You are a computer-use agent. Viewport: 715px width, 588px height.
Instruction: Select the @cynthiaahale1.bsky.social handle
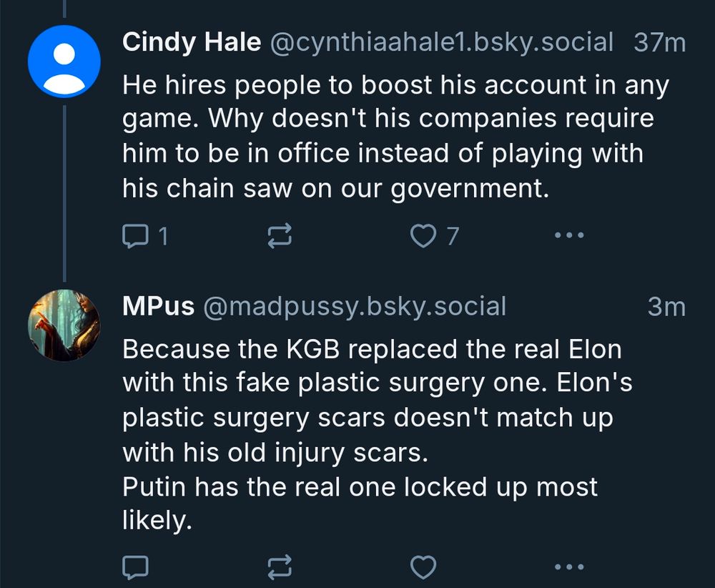(438, 41)
